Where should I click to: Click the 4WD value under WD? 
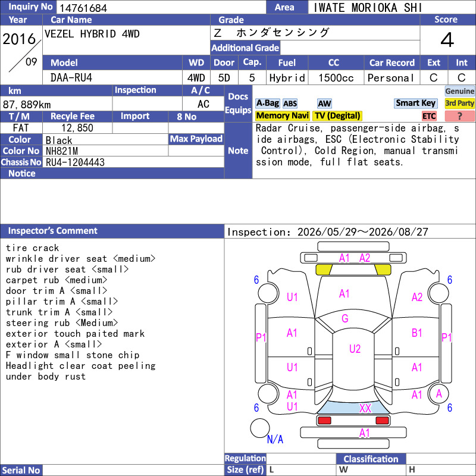(196, 78)
